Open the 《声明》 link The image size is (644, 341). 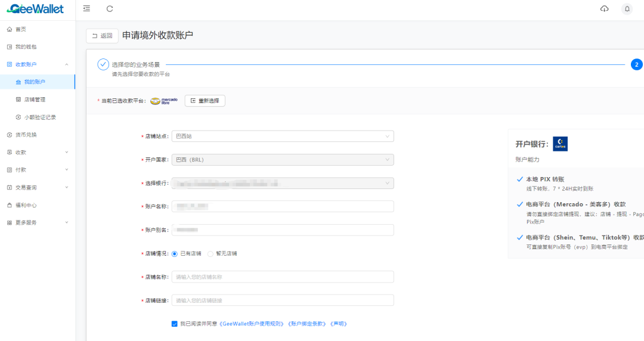click(x=339, y=324)
